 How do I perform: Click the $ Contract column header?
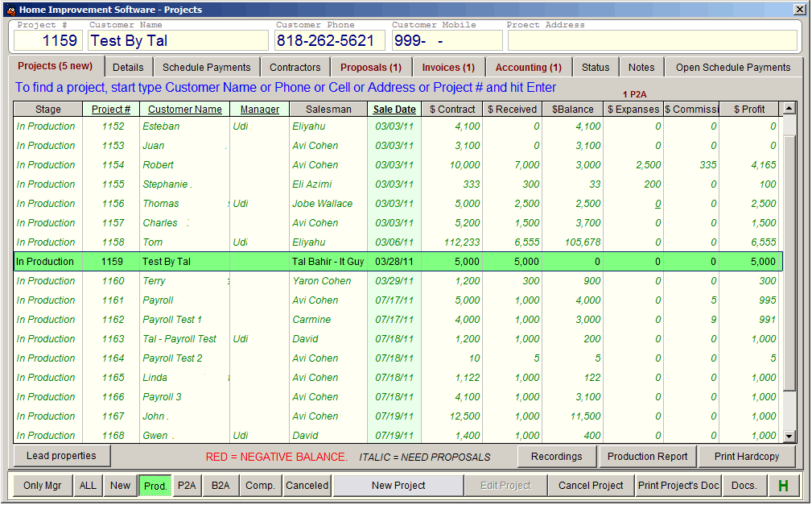(x=452, y=110)
